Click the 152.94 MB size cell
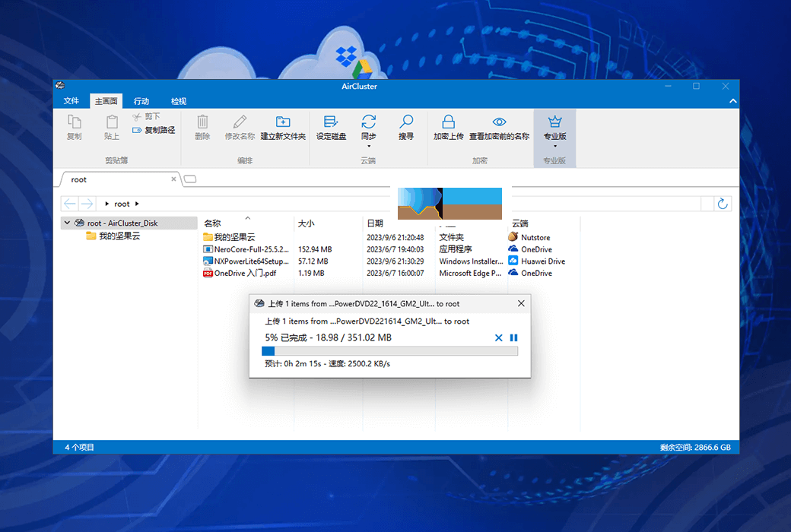 [315, 249]
